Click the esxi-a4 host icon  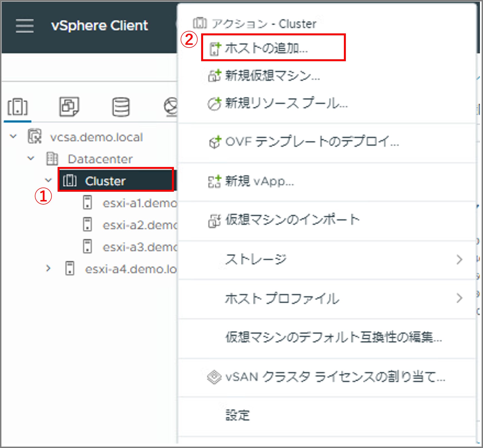(70, 268)
